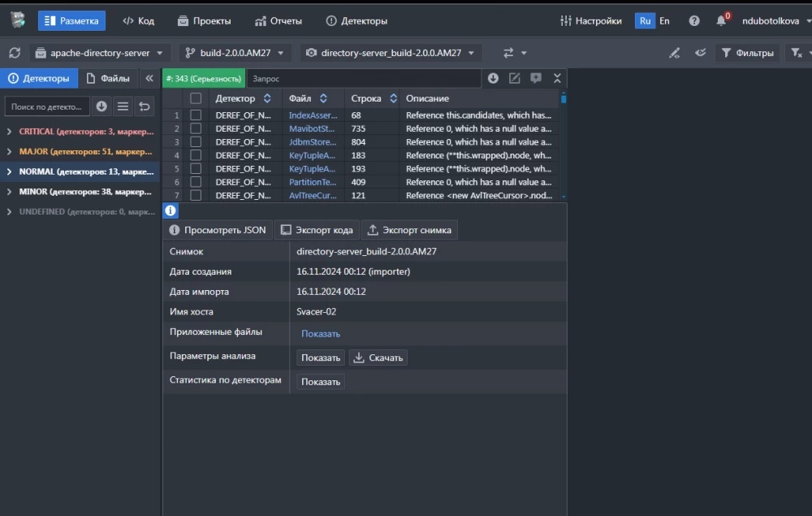Open the notifications bell
812x516 pixels.
point(721,21)
